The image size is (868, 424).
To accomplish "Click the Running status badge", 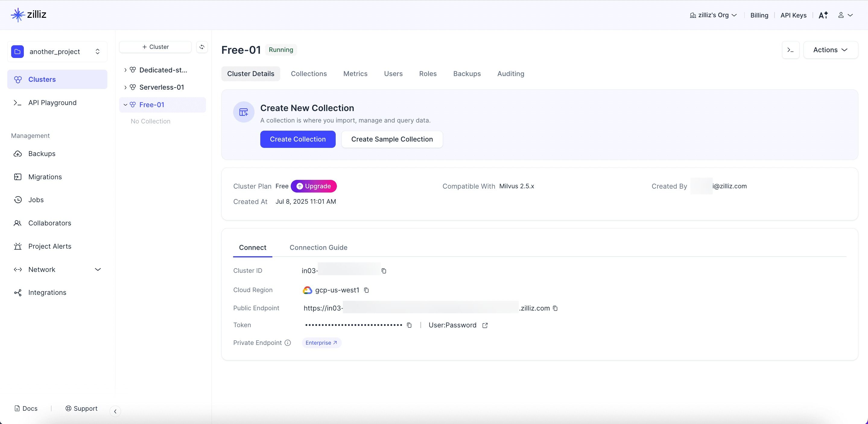I will (281, 50).
